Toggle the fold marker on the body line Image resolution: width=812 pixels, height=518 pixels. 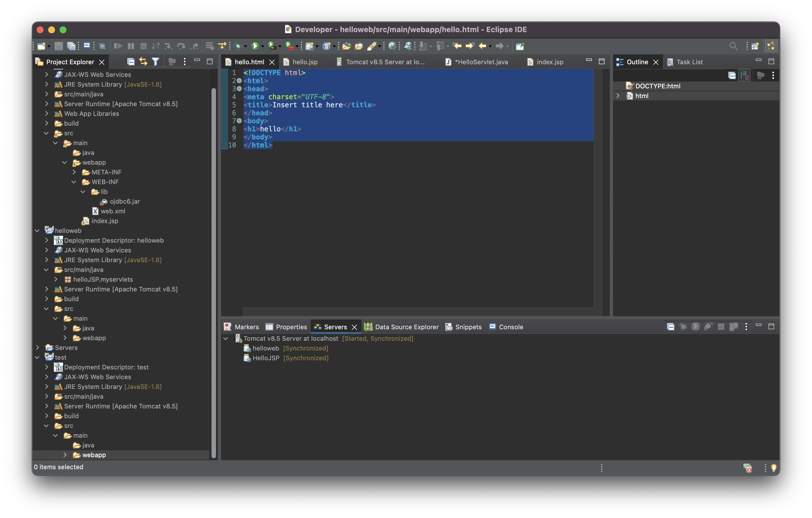239,121
